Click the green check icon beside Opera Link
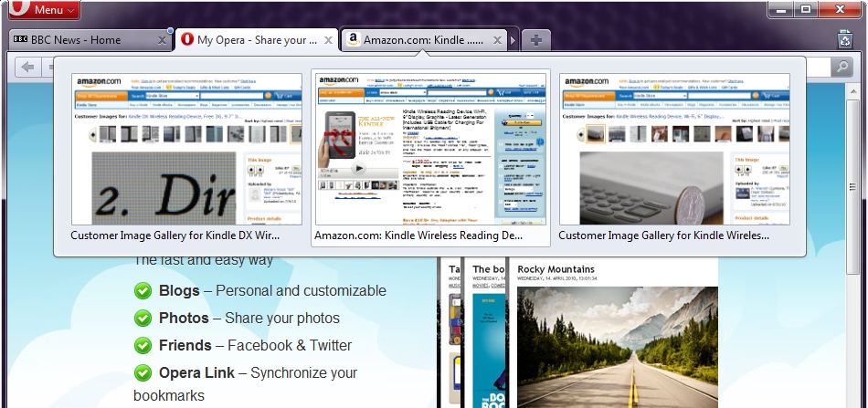Image resolution: width=868 pixels, height=408 pixels. coord(143,372)
